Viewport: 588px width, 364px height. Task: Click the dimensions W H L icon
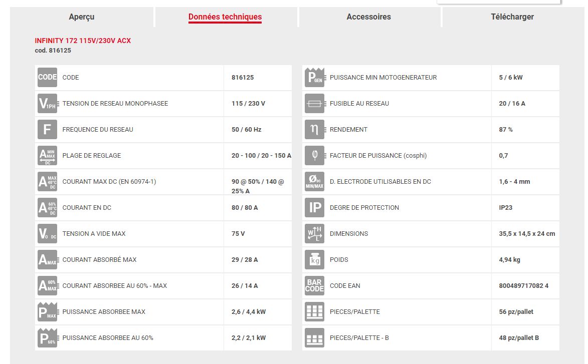click(x=315, y=234)
